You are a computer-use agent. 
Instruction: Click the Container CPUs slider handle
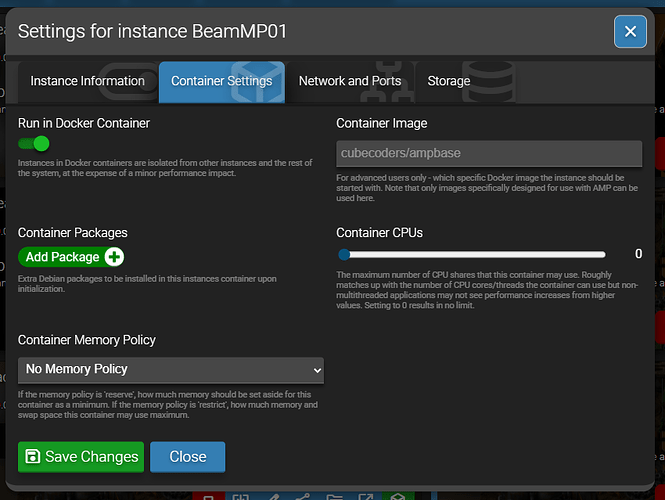point(343,254)
